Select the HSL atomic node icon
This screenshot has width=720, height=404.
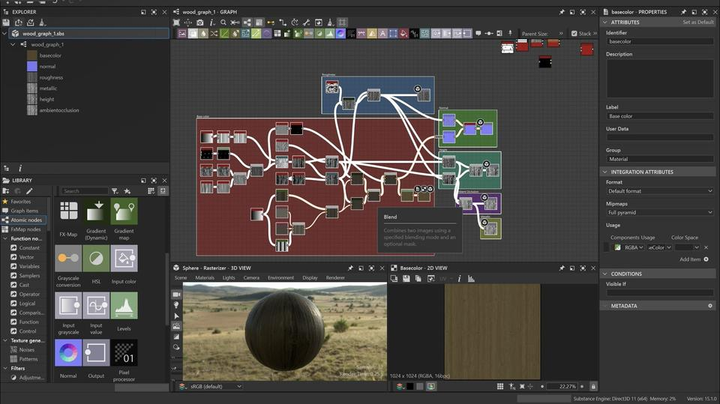pos(96,258)
